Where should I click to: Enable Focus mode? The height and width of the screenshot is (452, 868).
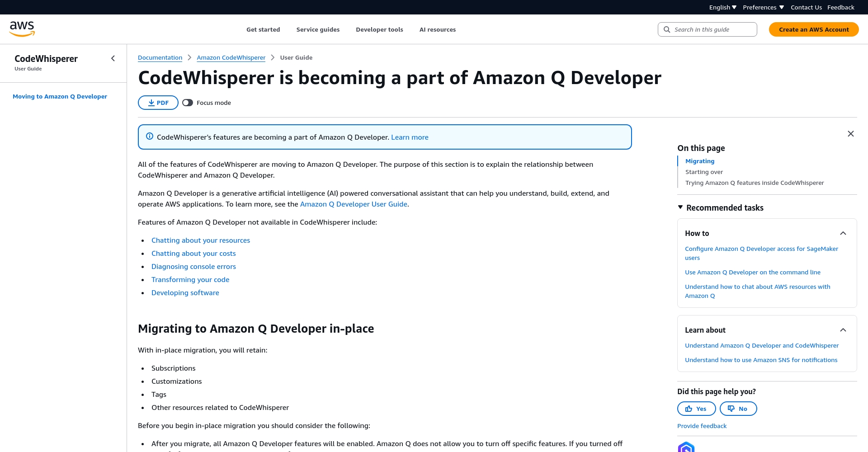[x=188, y=103]
